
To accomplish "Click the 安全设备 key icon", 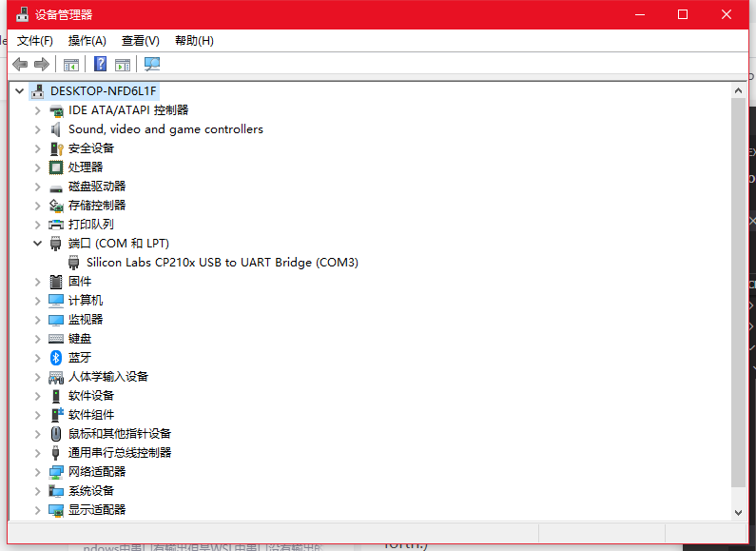I will coord(56,148).
